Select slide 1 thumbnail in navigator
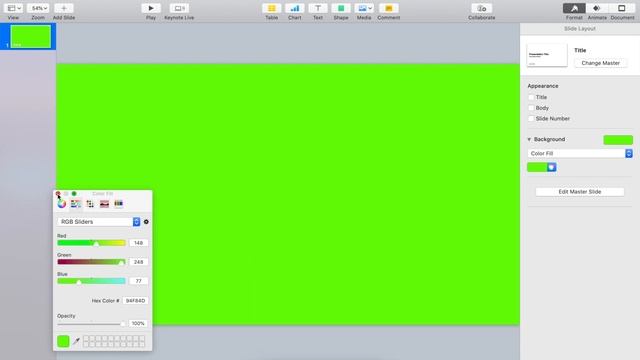640x360 pixels. tap(31, 36)
